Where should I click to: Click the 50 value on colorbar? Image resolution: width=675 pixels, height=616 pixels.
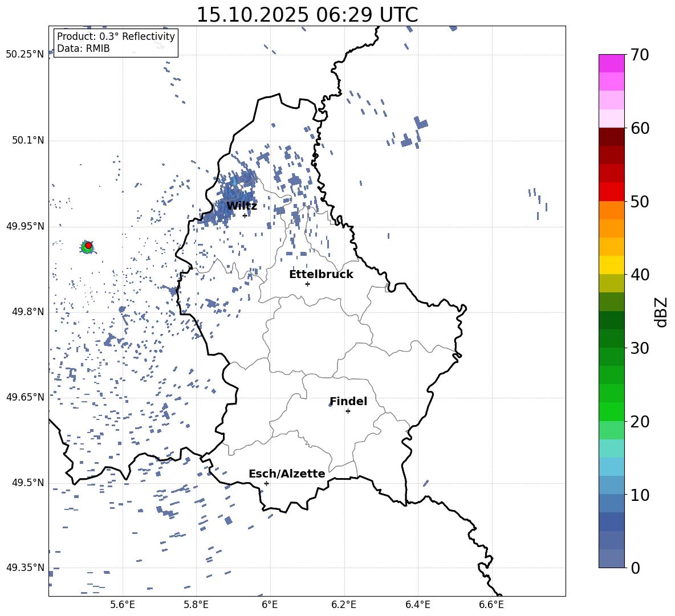(640, 202)
